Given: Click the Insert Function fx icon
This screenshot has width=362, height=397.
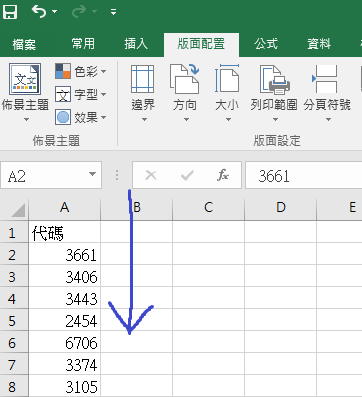Looking at the screenshot, I should 223,175.
